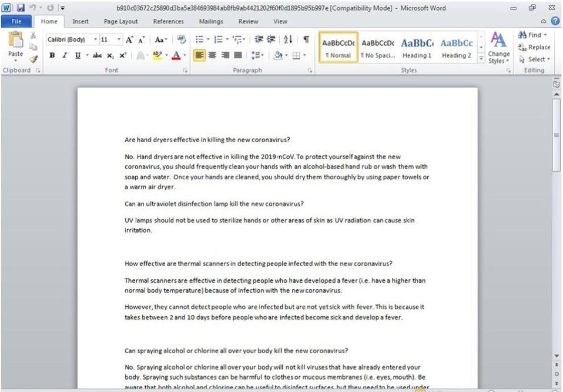Apply the Heading 1 style
This screenshot has height=392, width=563.
click(417, 48)
